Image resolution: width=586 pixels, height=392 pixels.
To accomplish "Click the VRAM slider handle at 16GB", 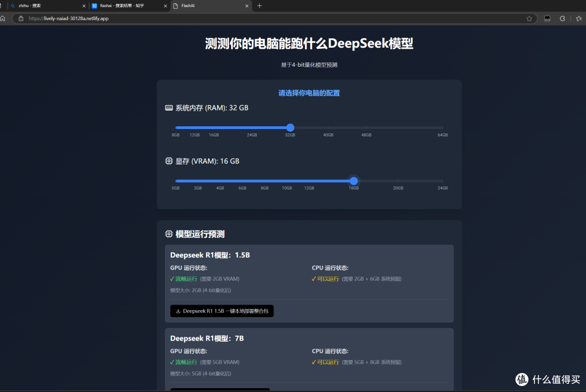I will click(x=354, y=181).
